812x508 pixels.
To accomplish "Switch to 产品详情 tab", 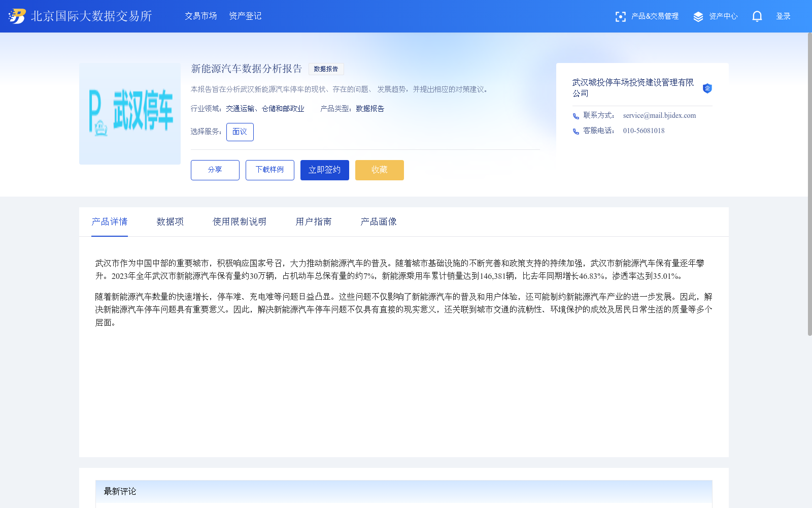I will 110,222.
